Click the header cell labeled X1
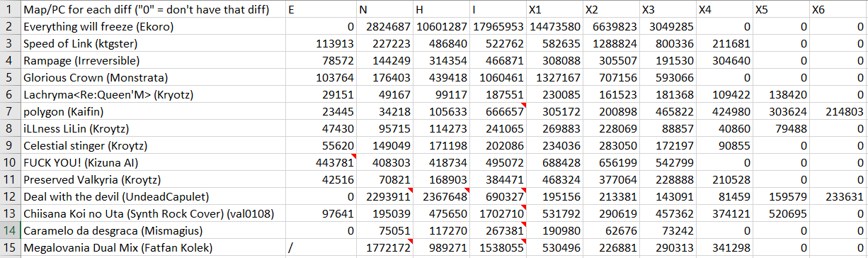The image size is (868, 258). [x=554, y=10]
